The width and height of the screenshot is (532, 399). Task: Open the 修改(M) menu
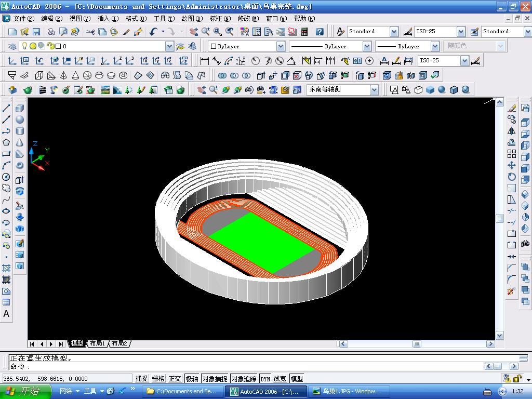[248, 19]
